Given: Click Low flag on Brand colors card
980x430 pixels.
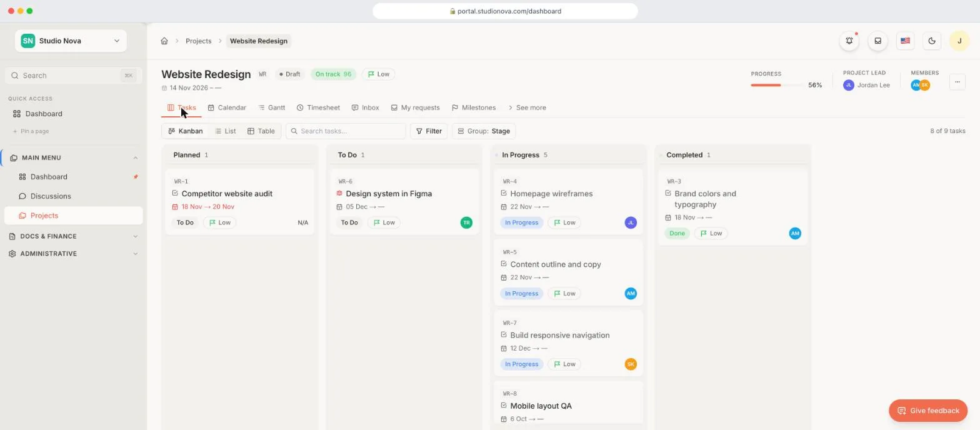Looking at the screenshot, I should pyautogui.click(x=711, y=233).
